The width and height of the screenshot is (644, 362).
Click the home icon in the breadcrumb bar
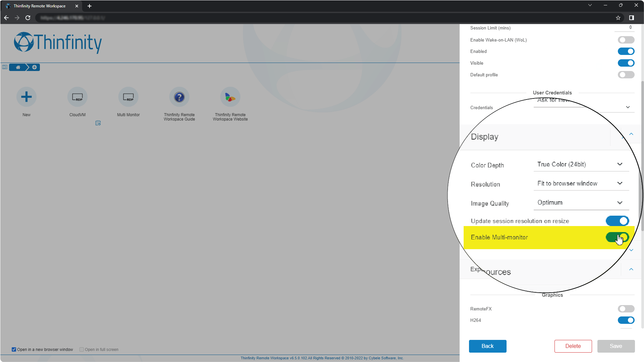pos(18,67)
